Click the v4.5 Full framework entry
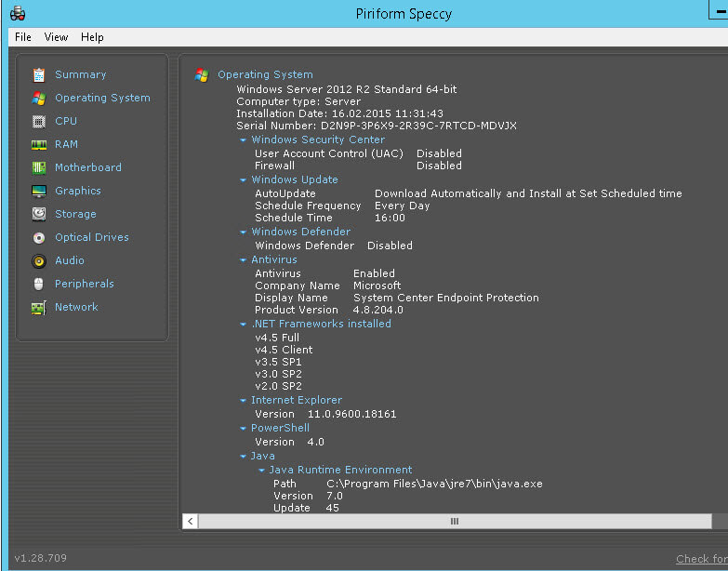Screen dimensions: 728x571 [277, 337]
